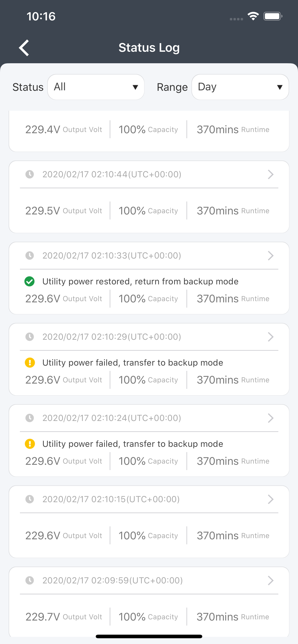Open the 2020/02/17 02:09:59 timestamp row
The width and height of the screenshot is (298, 644).
[x=149, y=580]
